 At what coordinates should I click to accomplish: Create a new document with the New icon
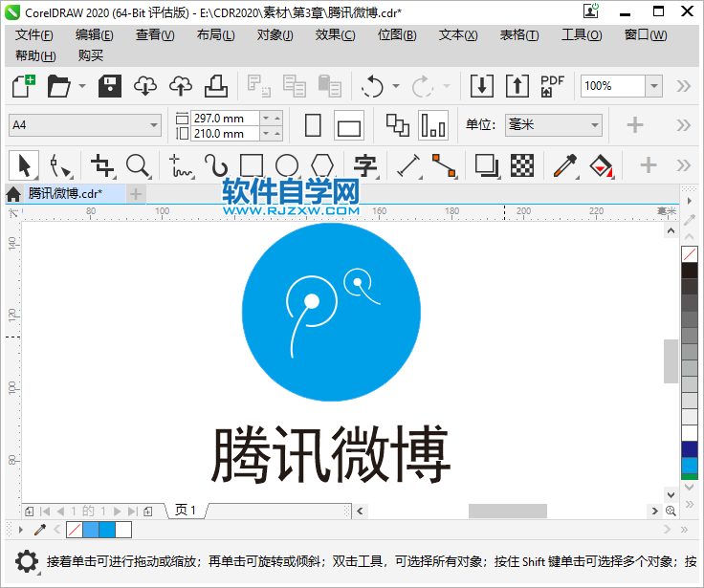(24, 86)
